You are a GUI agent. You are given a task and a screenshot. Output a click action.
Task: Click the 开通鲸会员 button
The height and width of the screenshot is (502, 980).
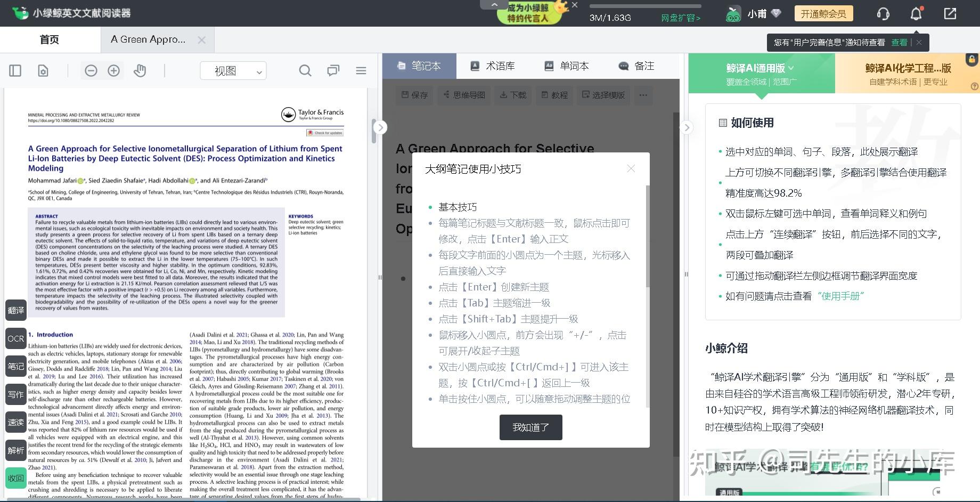pos(823,13)
